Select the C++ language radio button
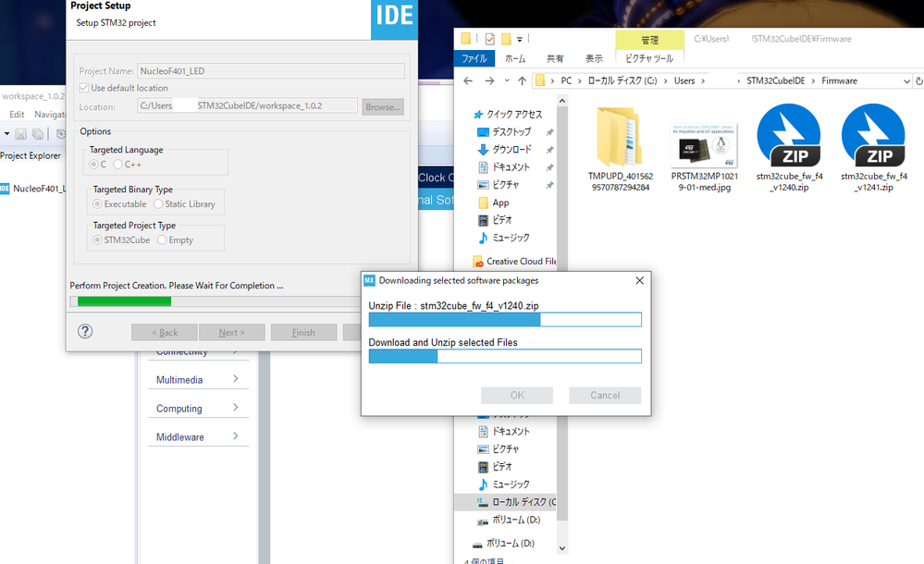 click(x=117, y=165)
